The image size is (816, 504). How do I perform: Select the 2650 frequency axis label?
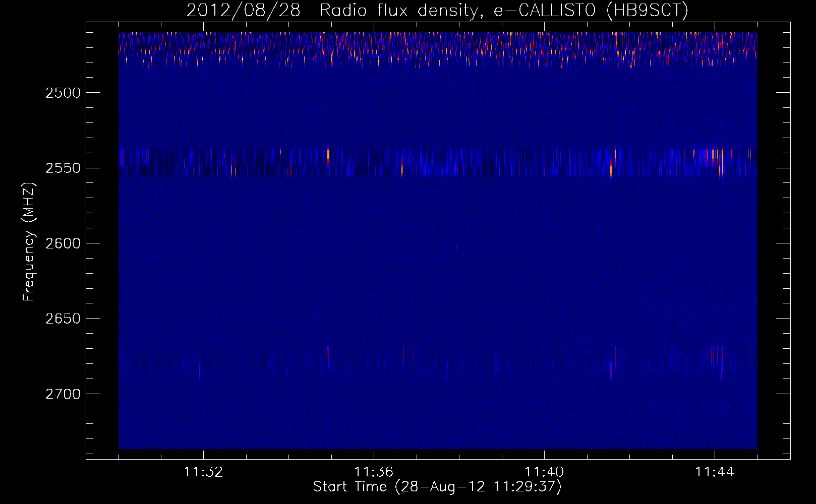click(63, 319)
